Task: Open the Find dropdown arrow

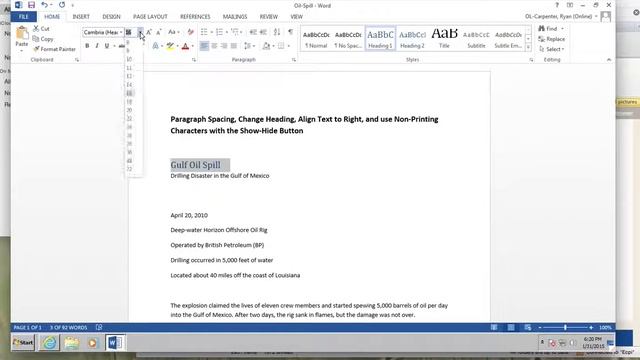Action: [562, 29]
